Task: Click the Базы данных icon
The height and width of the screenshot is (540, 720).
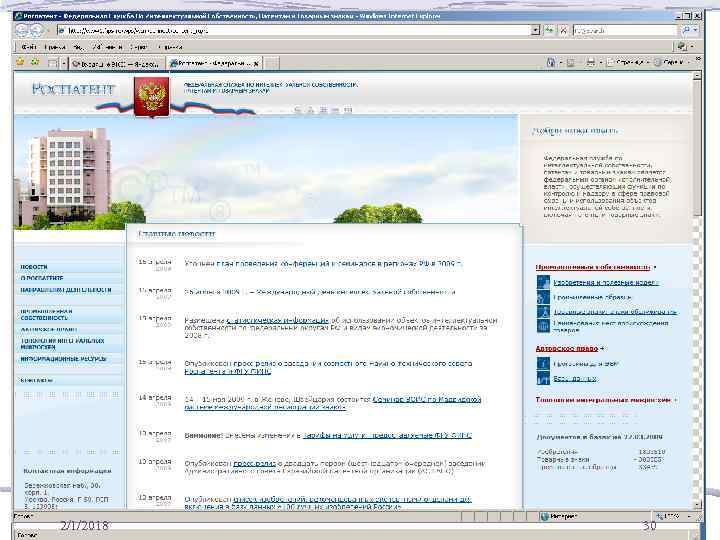Action: click(544, 378)
